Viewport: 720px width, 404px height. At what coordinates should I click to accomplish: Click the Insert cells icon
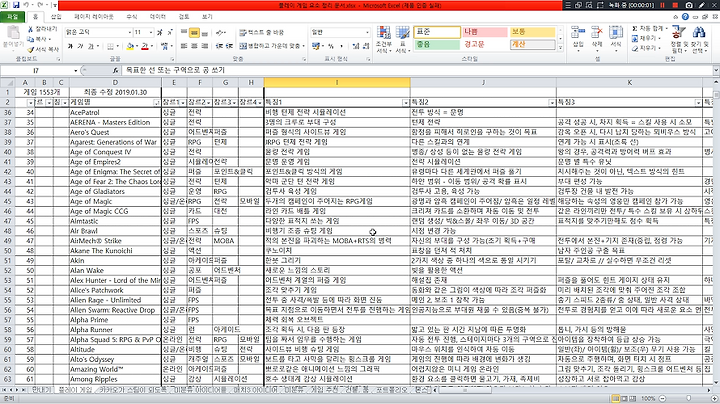578,34
